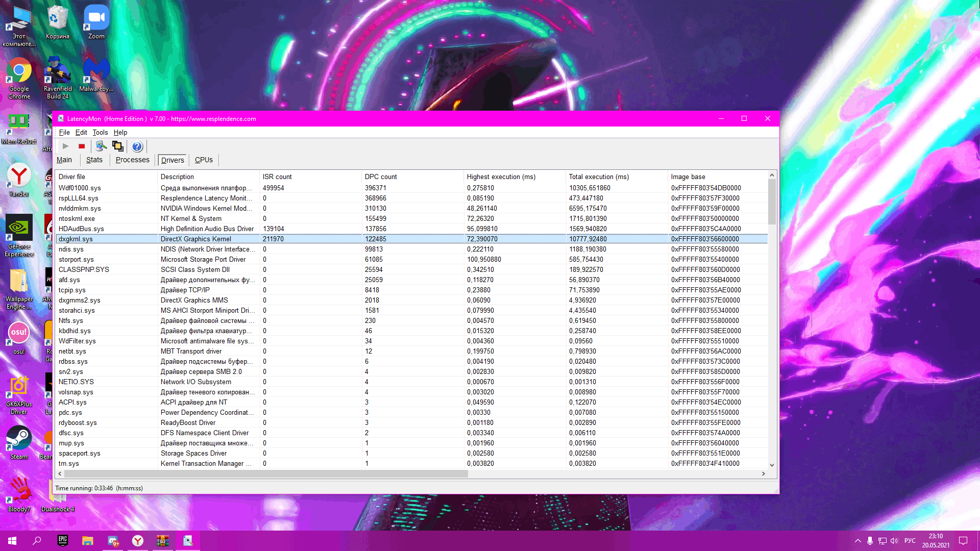Select the Drivers tab
Screen dimensions: 980x551
pyautogui.click(x=173, y=160)
